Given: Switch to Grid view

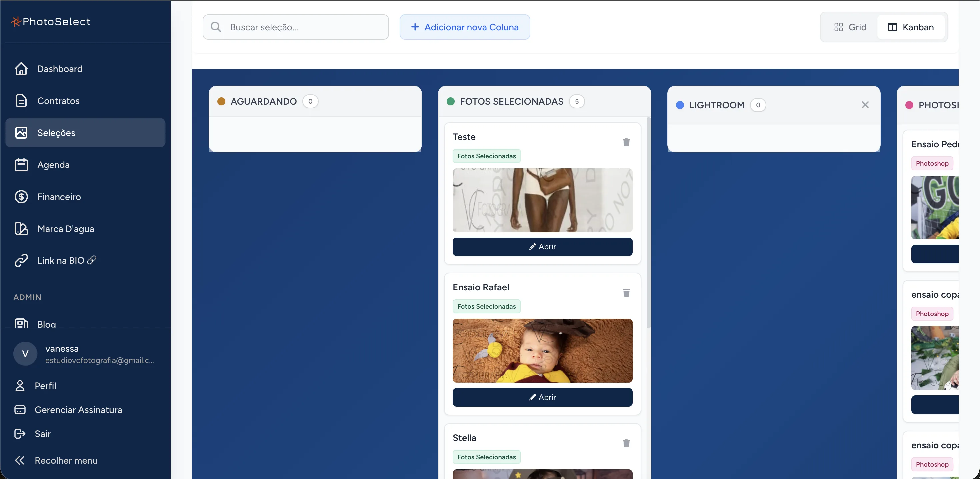Looking at the screenshot, I should (x=850, y=27).
